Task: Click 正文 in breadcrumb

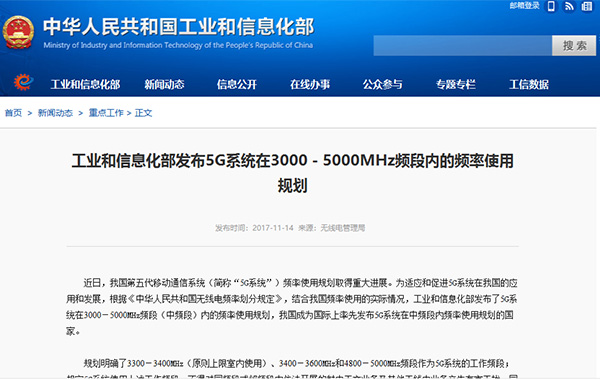Action: tap(143, 113)
